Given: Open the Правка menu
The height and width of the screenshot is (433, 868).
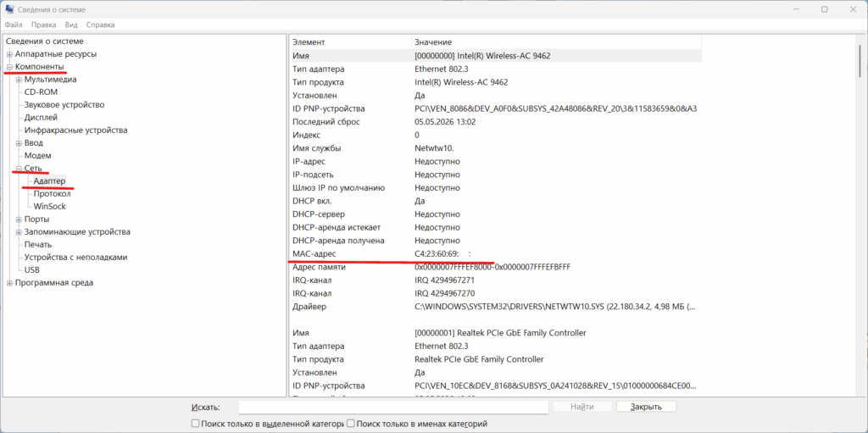Looking at the screenshot, I should (x=44, y=25).
